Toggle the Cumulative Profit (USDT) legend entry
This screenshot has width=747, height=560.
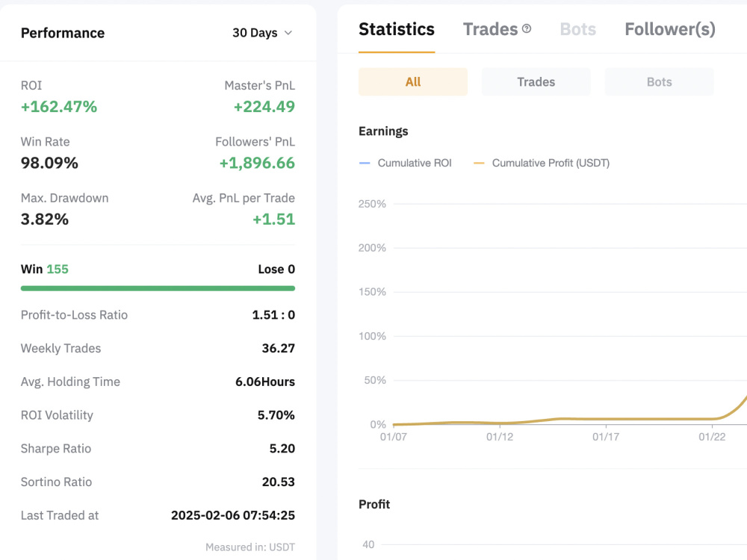pyautogui.click(x=542, y=163)
